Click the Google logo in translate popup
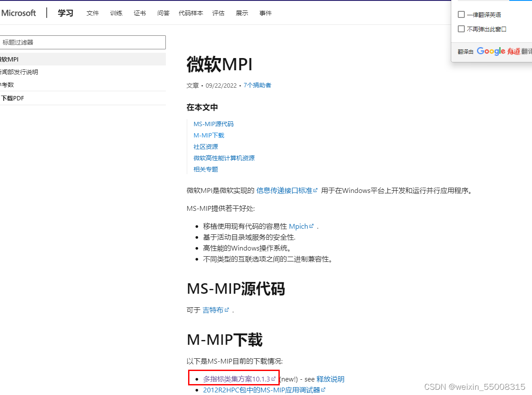Image resolution: width=532 pixels, height=395 pixels. tap(491, 51)
